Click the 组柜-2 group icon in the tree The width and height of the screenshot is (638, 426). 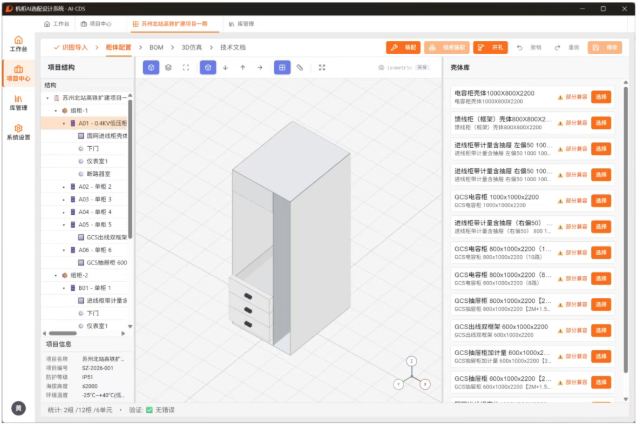[x=64, y=275]
